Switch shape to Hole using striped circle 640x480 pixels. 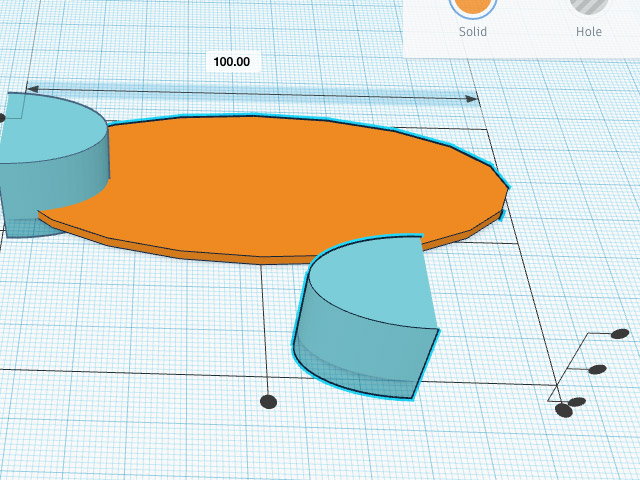click(589, 5)
